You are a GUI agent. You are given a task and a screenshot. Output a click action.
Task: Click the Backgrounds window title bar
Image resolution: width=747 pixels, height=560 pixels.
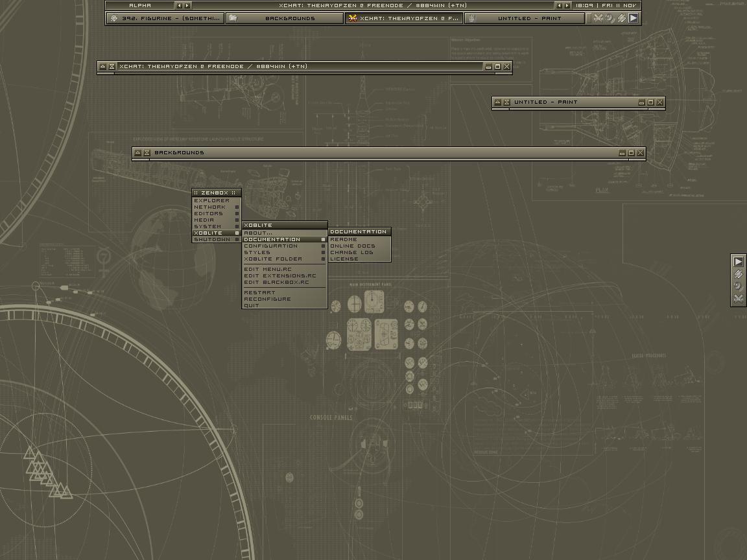coord(389,153)
